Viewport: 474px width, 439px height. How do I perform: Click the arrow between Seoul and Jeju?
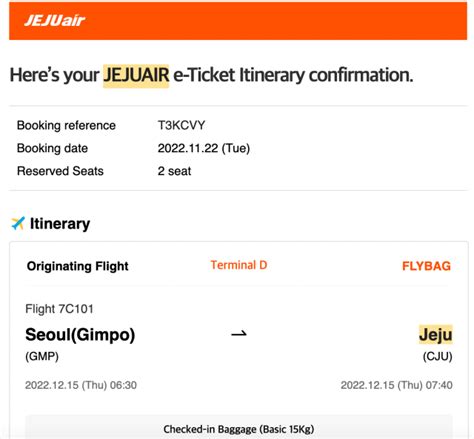tap(239, 333)
